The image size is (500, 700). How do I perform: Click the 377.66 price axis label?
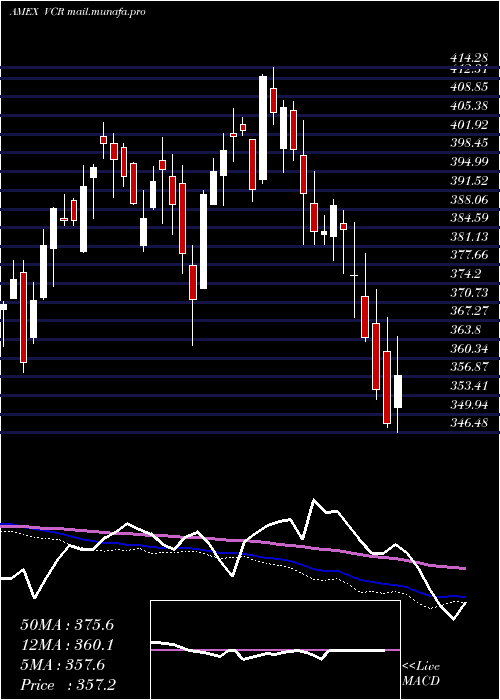469,255
